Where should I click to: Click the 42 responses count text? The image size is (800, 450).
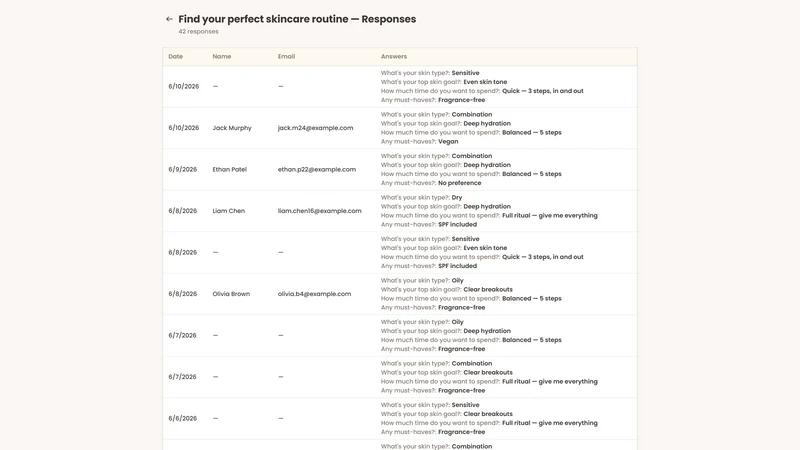(198, 32)
